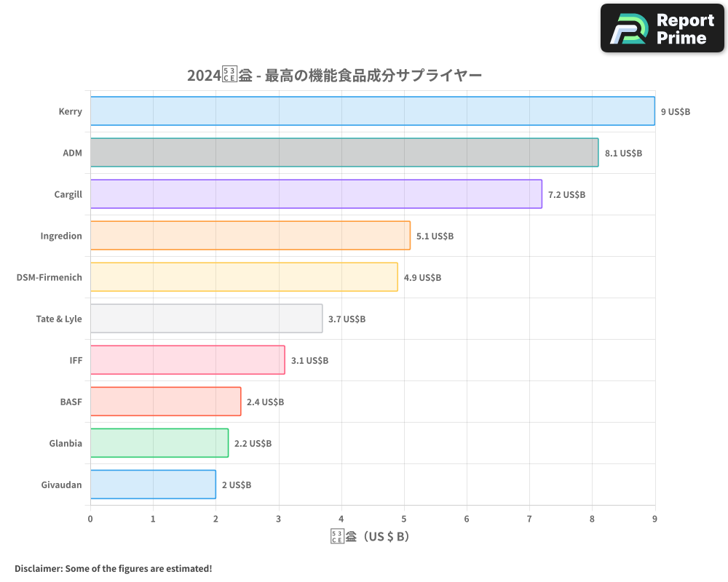Select the Kerry revenue bar
The width and height of the screenshot is (728, 582).
tap(372, 111)
